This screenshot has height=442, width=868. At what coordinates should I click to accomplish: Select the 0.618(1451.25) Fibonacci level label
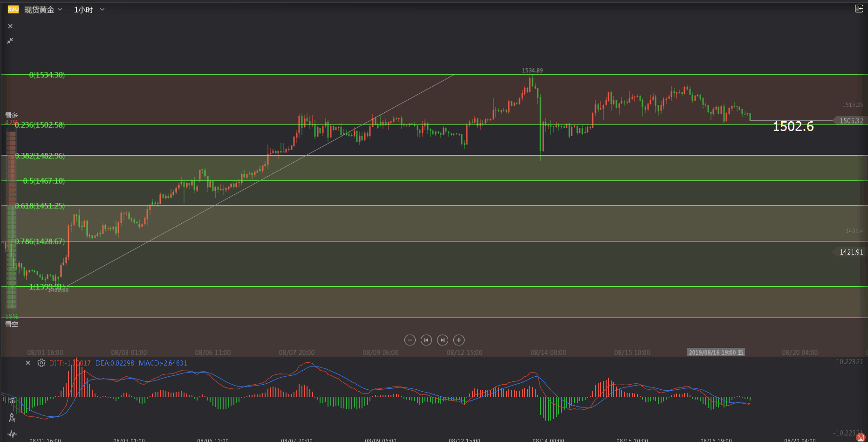(40, 206)
